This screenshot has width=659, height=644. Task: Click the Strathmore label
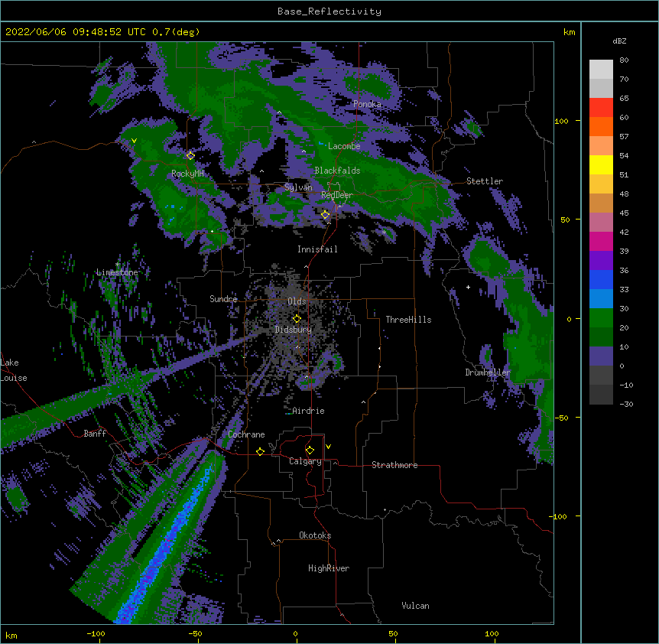click(x=394, y=465)
